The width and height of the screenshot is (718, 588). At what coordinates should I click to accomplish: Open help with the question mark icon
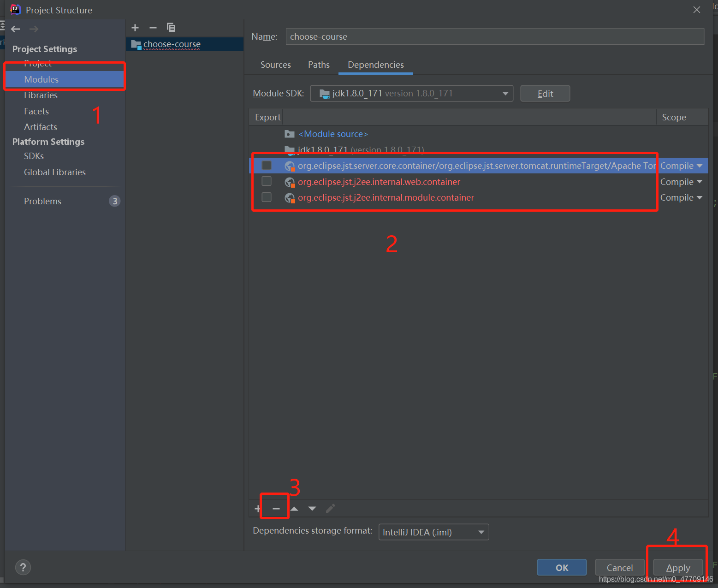point(23,567)
